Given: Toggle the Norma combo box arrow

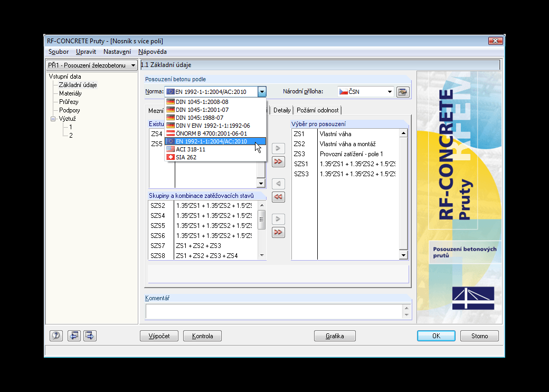Looking at the screenshot, I should (x=262, y=92).
